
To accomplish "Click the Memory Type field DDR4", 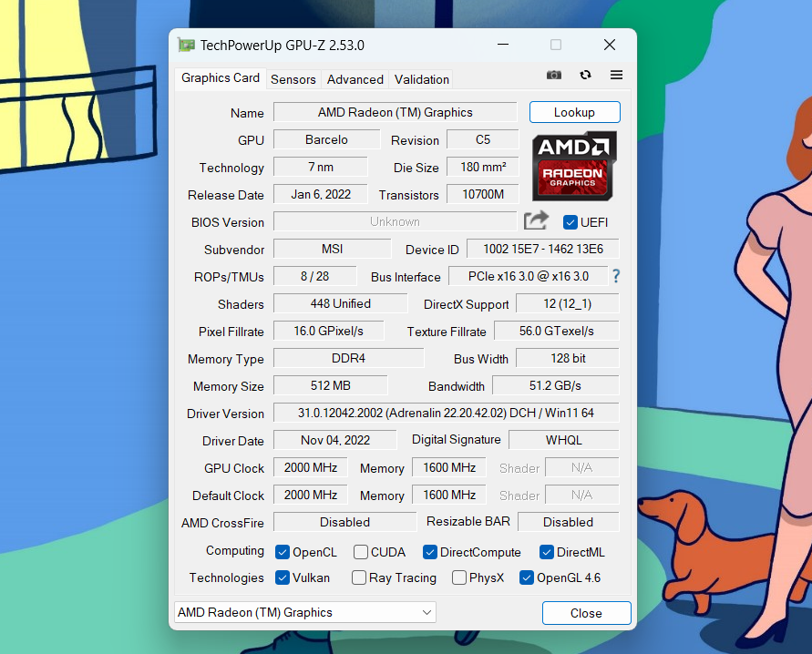I will 348,359.
